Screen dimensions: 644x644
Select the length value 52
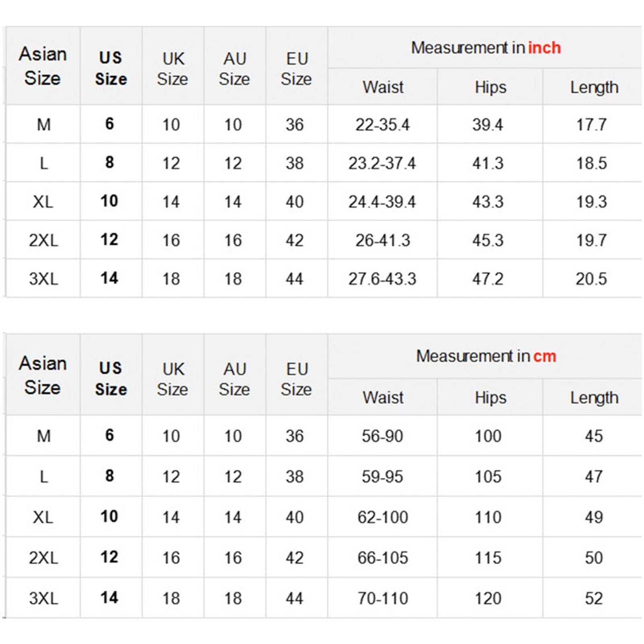pos(594,599)
